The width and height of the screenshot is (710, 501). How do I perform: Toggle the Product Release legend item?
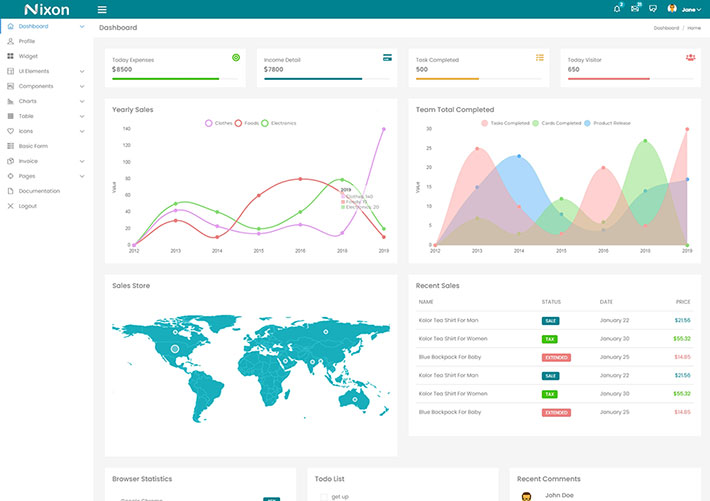pos(610,123)
